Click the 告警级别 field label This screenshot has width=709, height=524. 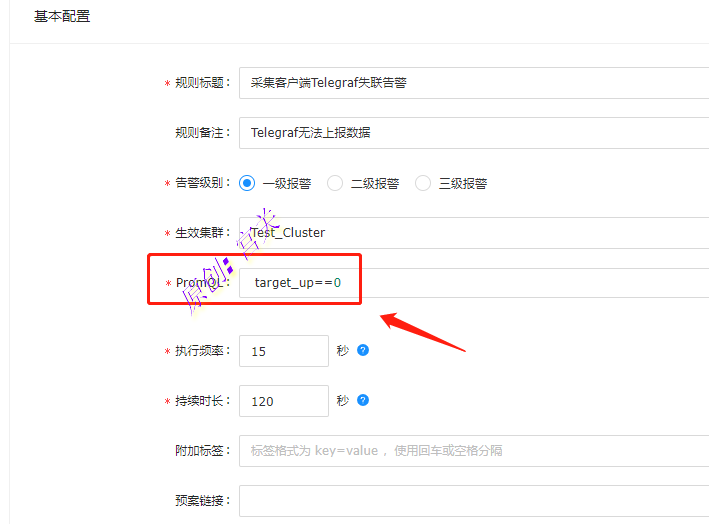(201, 183)
